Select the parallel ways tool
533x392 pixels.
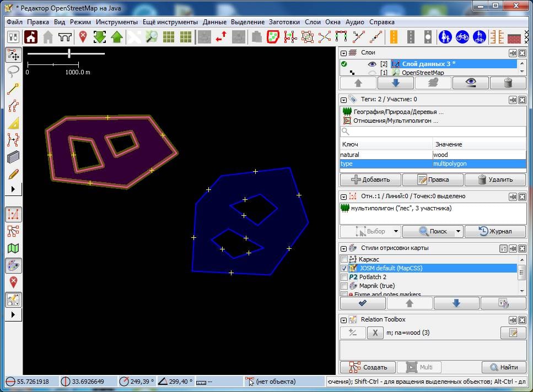pyautogui.click(x=13, y=140)
